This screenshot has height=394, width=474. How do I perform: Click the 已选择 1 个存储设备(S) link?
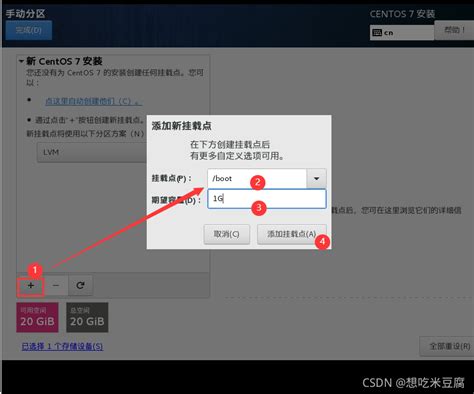coord(62,346)
